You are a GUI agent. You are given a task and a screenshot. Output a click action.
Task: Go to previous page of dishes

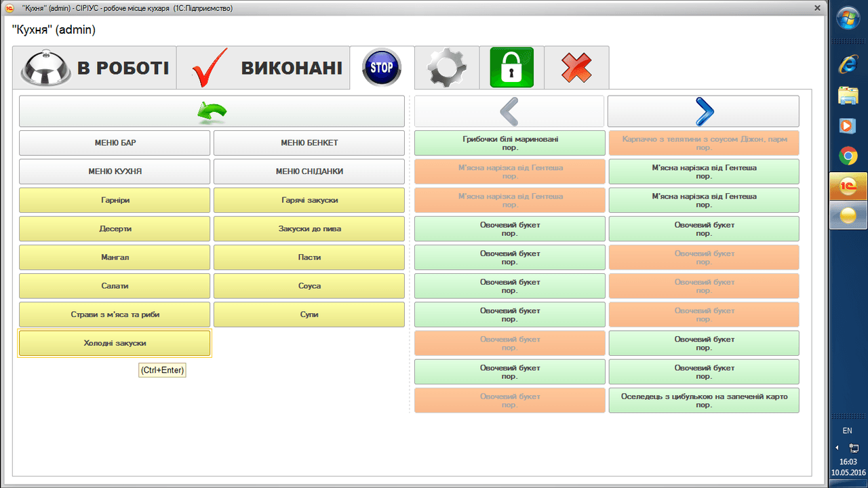pyautogui.click(x=509, y=112)
